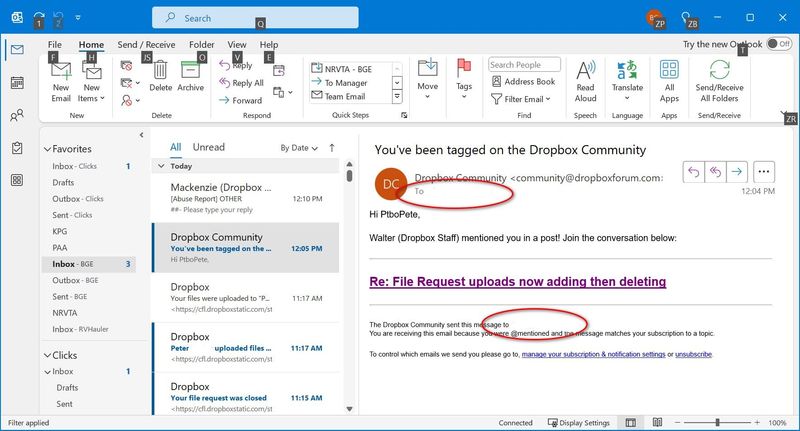Open the People contacts view
Image resolution: width=800 pixels, height=431 pixels.
pos(17,115)
